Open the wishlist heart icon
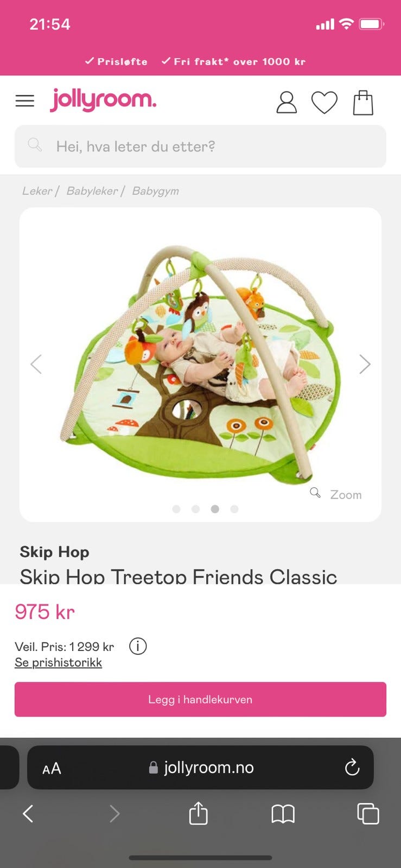This screenshot has width=401, height=868. click(324, 103)
